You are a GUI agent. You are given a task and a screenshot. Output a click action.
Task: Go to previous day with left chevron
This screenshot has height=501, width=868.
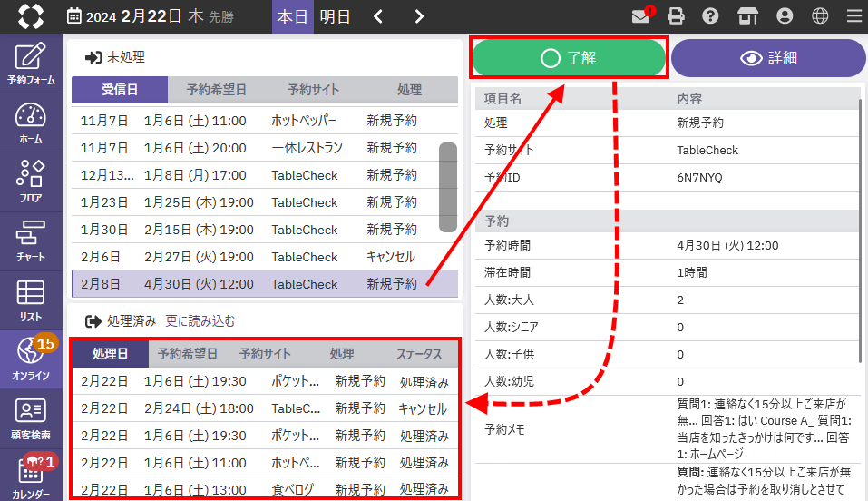coord(378,16)
